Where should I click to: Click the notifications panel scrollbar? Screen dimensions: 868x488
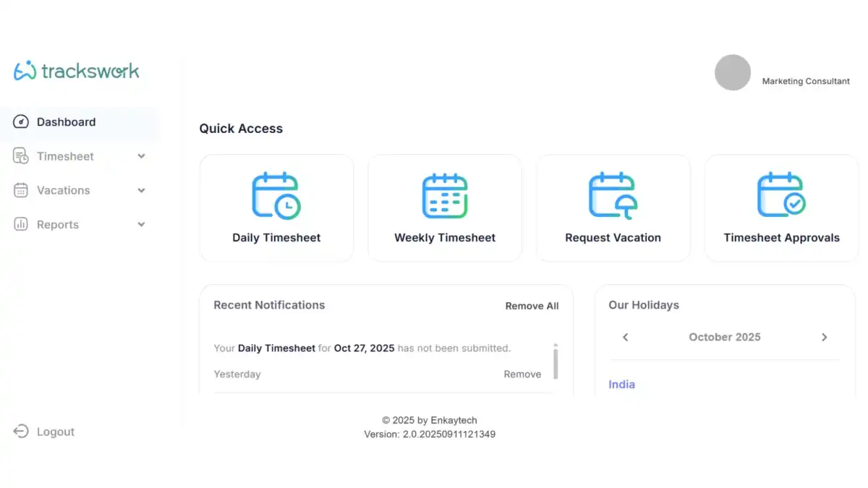[x=556, y=365]
